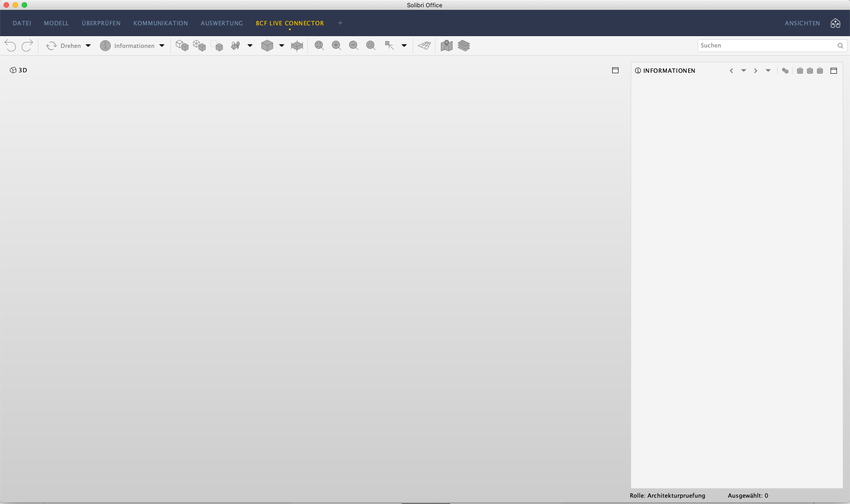Click the INFORMATIONEN panel info icon
The width and height of the screenshot is (850, 504).
(638, 71)
